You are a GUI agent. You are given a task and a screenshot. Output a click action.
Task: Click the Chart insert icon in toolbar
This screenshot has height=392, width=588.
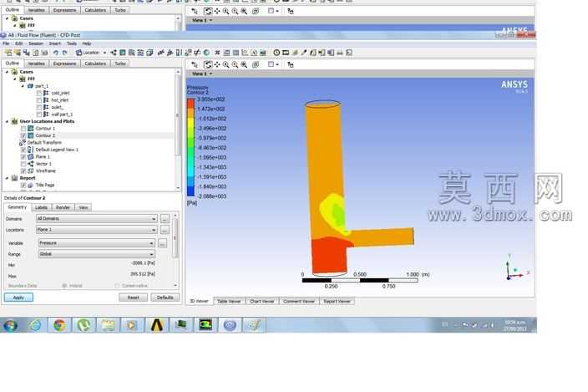[x=245, y=53]
